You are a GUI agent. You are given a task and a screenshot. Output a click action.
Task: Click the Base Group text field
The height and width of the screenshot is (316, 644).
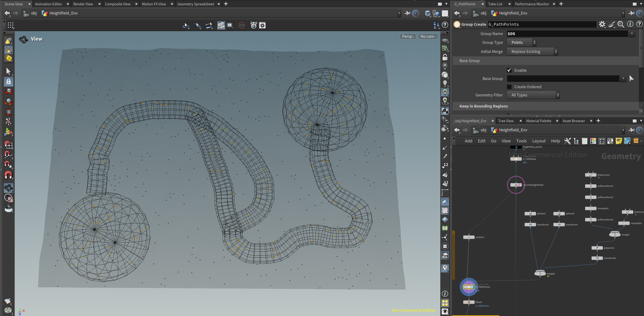pyautogui.click(x=563, y=79)
